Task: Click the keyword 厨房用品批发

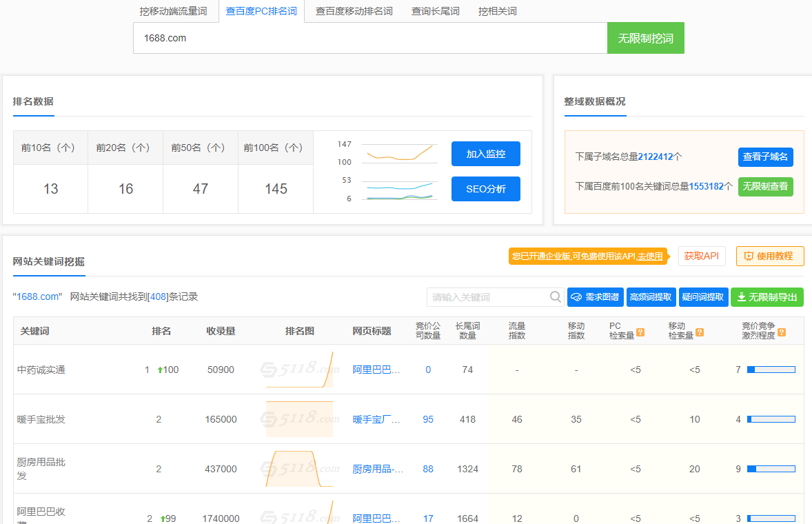Action: (x=41, y=469)
